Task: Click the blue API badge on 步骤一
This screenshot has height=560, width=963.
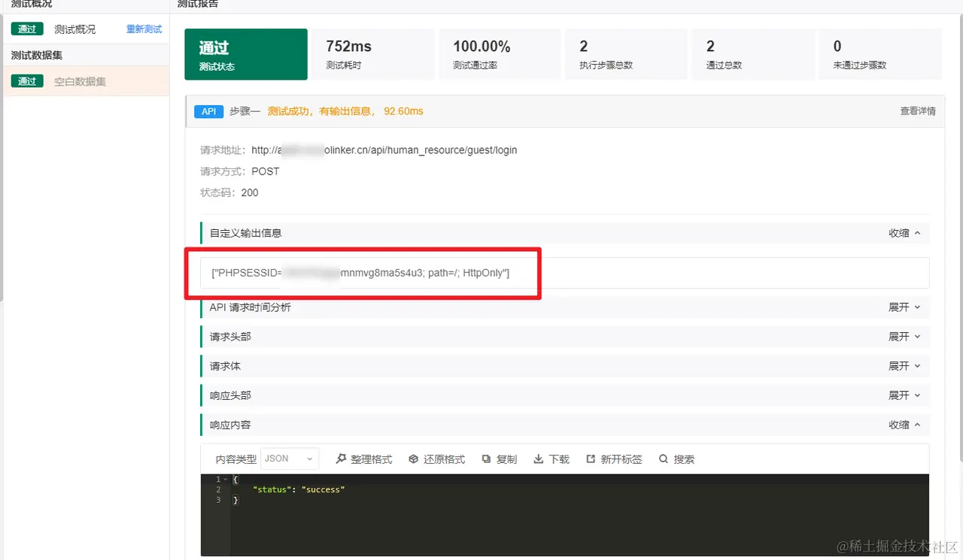Action: (209, 111)
